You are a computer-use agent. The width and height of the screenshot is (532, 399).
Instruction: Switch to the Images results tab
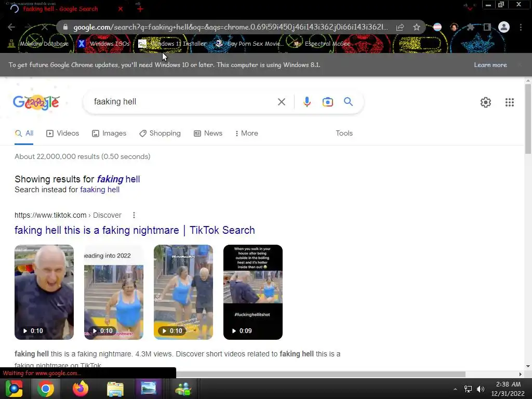(x=109, y=134)
